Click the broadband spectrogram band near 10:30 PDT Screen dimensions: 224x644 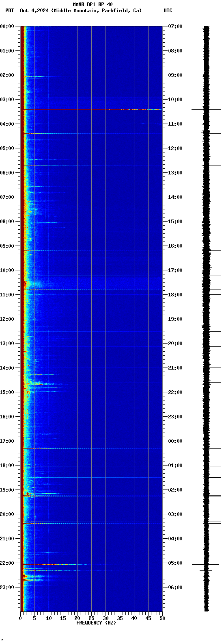[93, 282]
